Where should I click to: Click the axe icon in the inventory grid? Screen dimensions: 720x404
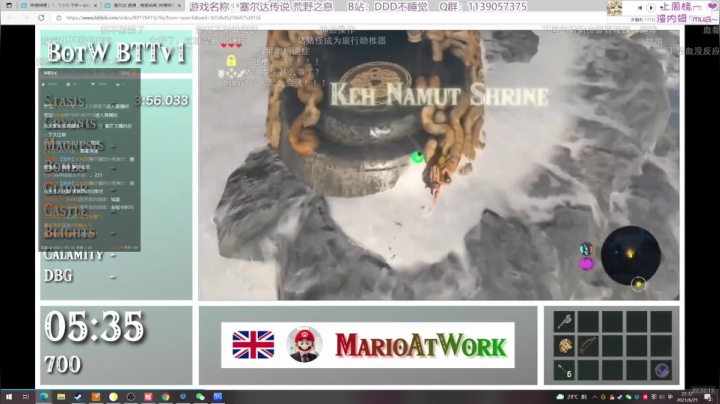[x=564, y=321]
